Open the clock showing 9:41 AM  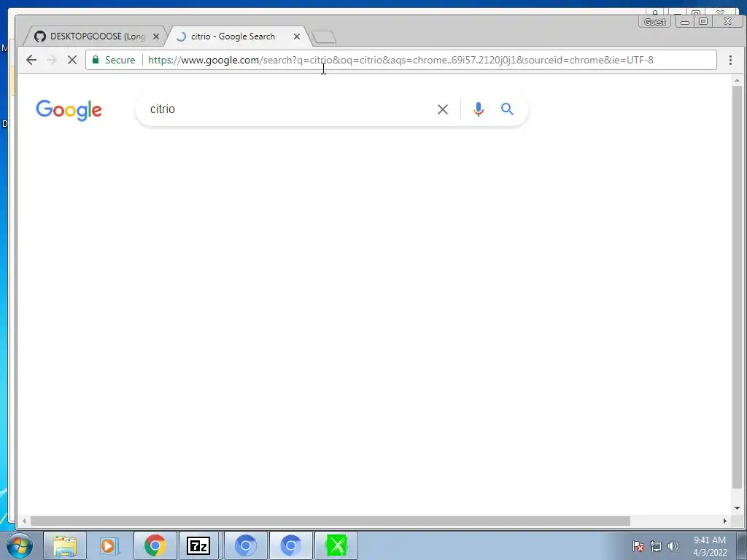click(x=710, y=546)
